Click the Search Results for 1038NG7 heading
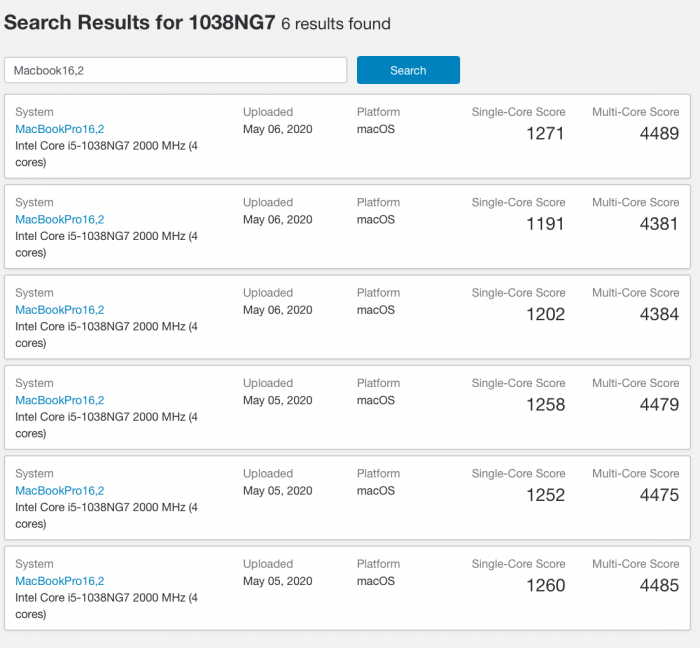The height and width of the screenshot is (648, 700). point(140,22)
